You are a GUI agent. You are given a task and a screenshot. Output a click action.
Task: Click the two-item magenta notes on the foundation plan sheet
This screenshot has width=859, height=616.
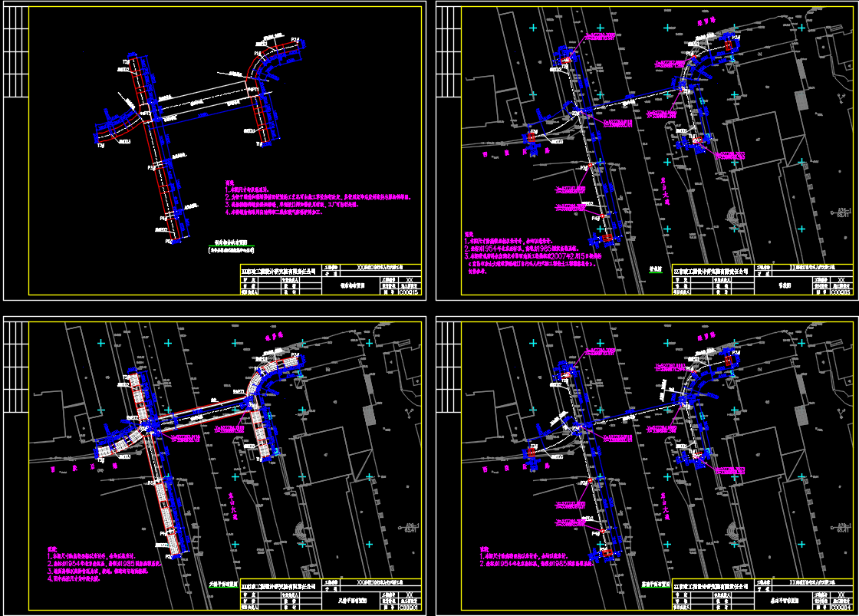[537, 555]
